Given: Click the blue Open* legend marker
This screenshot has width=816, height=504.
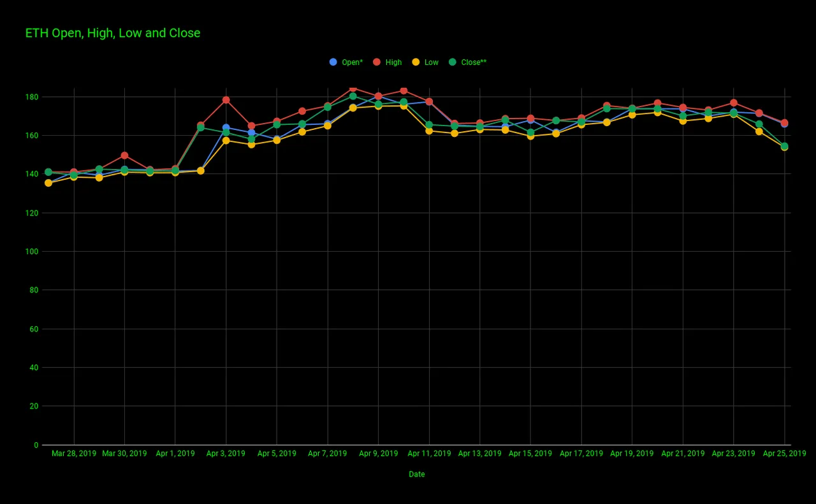Looking at the screenshot, I should tap(333, 62).
